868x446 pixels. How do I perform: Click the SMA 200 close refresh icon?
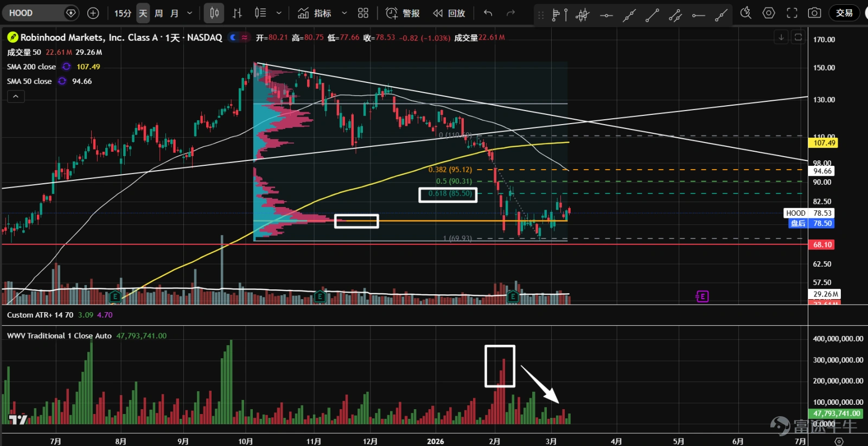pos(66,67)
